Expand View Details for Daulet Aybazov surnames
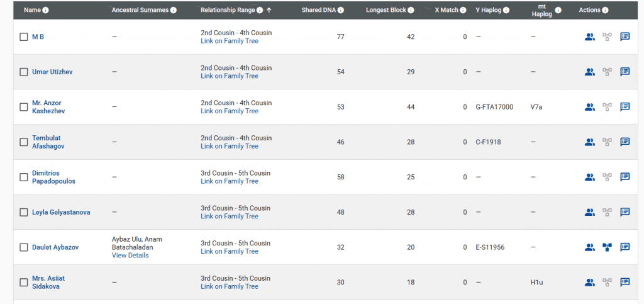This screenshot has width=644, height=304. pos(130,256)
